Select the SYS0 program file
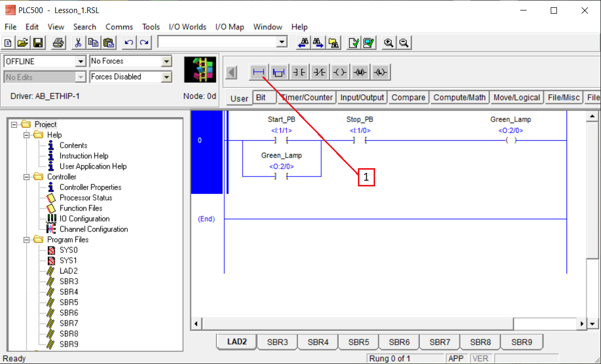The width and height of the screenshot is (601, 364). pyautogui.click(x=68, y=250)
